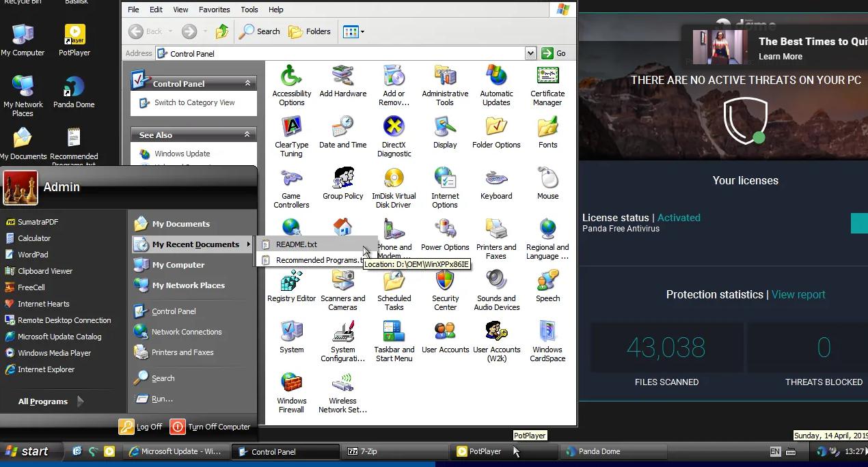
Task: Open System properties icon
Action: [292, 337]
